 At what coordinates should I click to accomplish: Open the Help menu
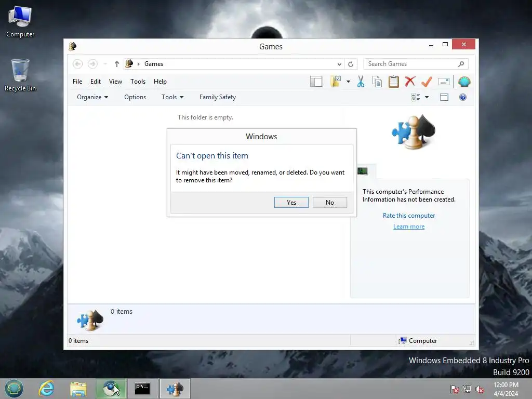click(160, 82)
